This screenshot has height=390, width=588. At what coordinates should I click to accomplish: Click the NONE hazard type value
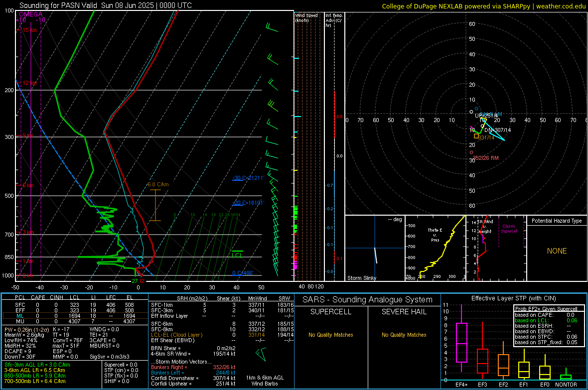tap(557, 251)
